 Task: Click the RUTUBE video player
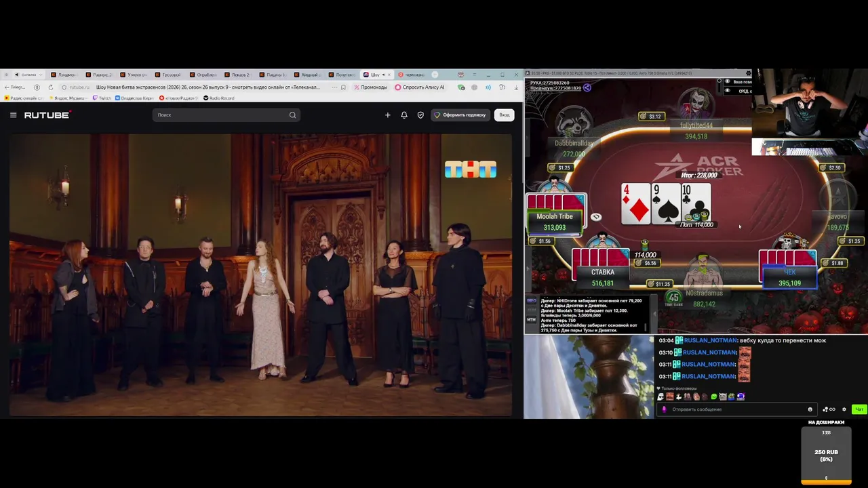pos(261,274)
